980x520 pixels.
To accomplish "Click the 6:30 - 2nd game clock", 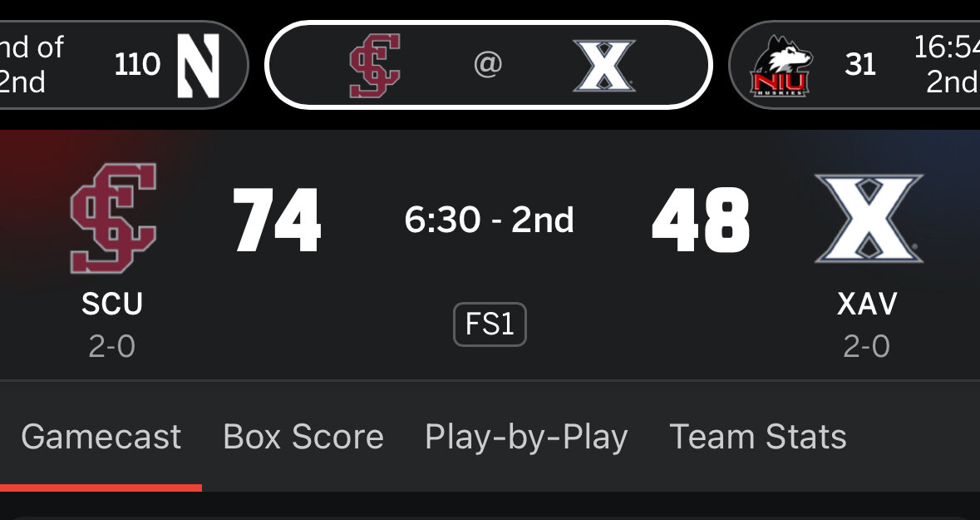I will 490,220.
